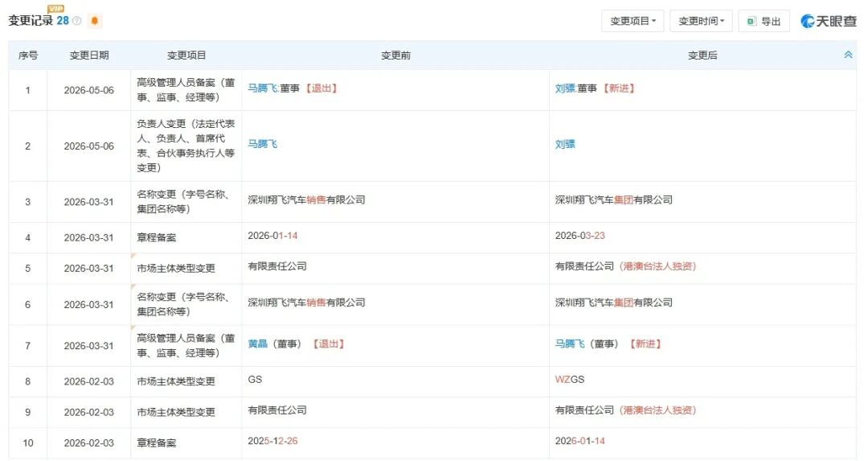Select 市场主体类型变更 in row 5
868x461 pixels.
[x=176, y=269]
